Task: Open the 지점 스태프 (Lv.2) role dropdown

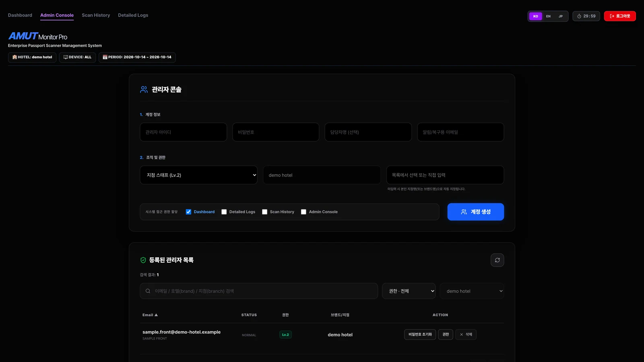Action: [198, 175]
